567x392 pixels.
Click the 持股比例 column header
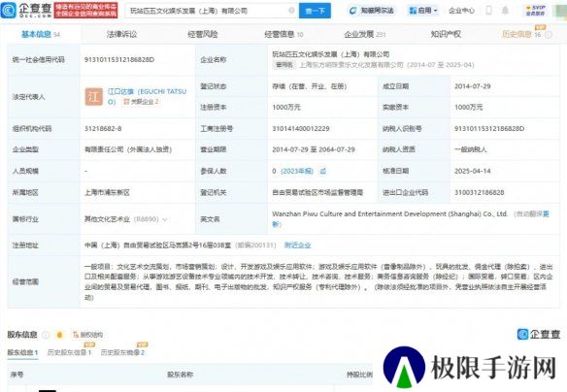point(359,375)
